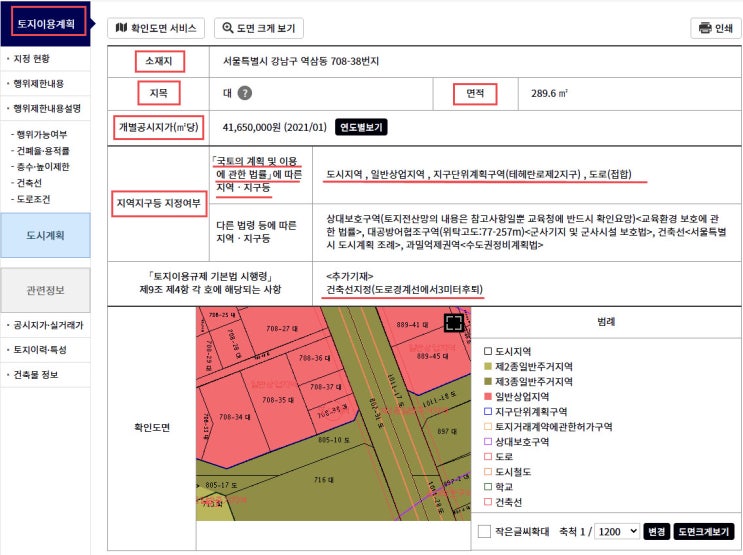Open 행위제한내용설명 menu item
This screenshot has height=555, width=743.
coord(45,108)
